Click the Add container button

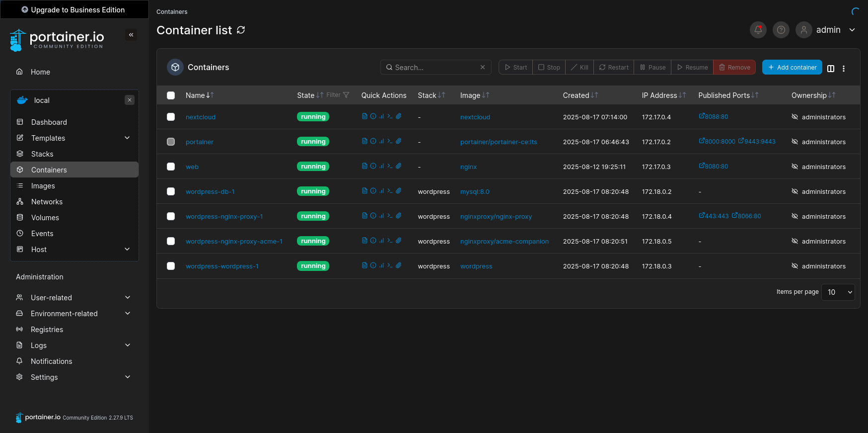[792, 67]
